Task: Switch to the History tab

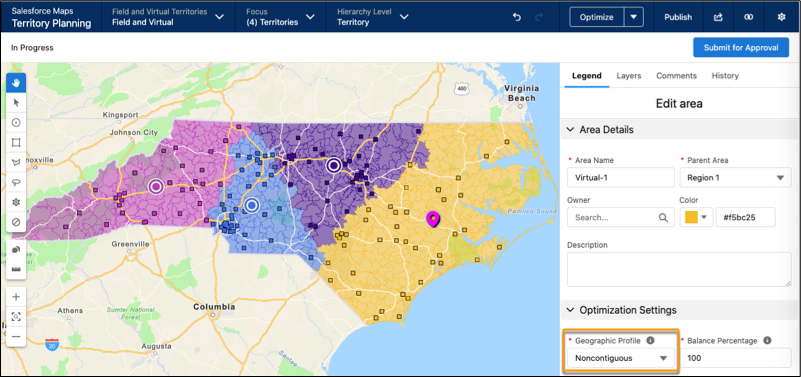Action: point(725,76)
